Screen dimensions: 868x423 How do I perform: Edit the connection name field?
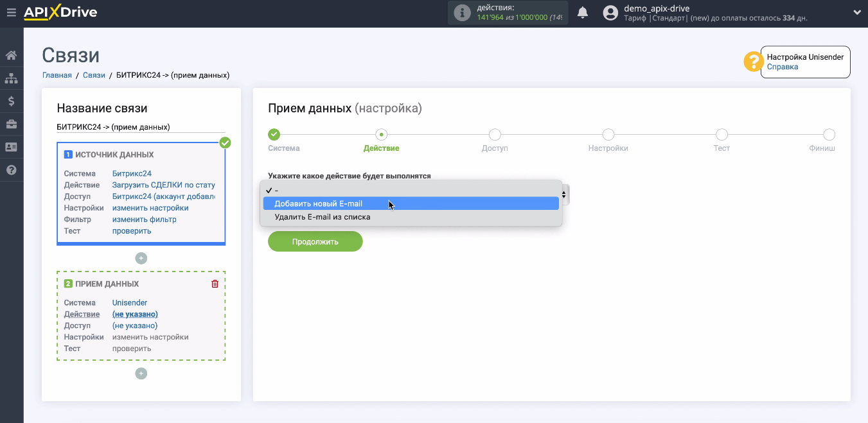point(141,127)
